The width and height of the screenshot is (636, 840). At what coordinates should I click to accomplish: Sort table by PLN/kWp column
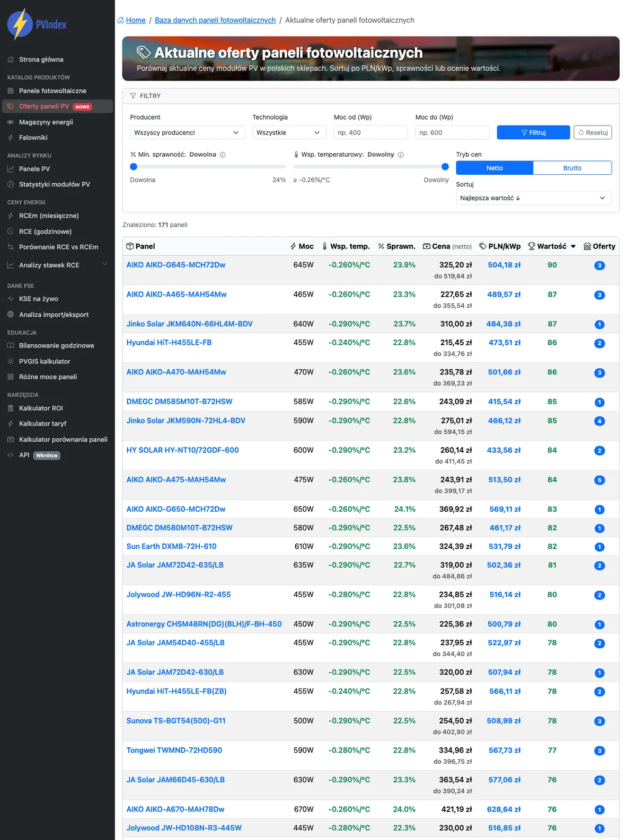[500, 246]
